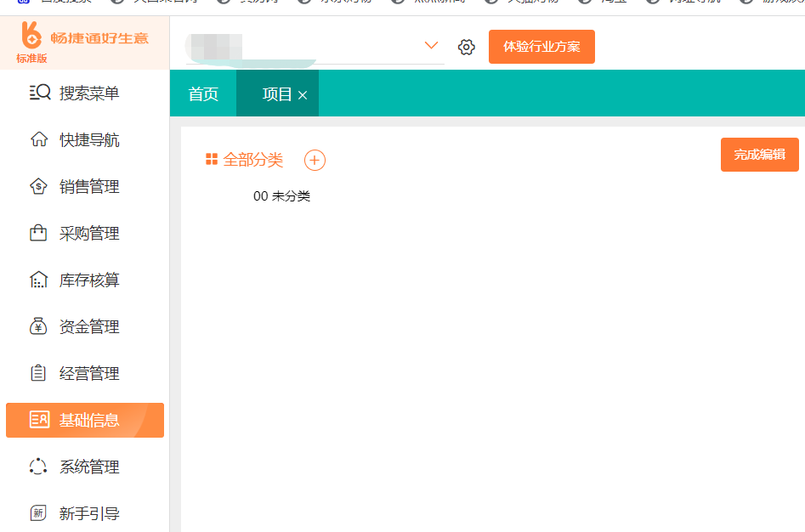Image resolution: width=805 pixels, height=532 pixels.
Task: Click the 库存核算 warehouse icon
Action: click(x=38, y=280)
